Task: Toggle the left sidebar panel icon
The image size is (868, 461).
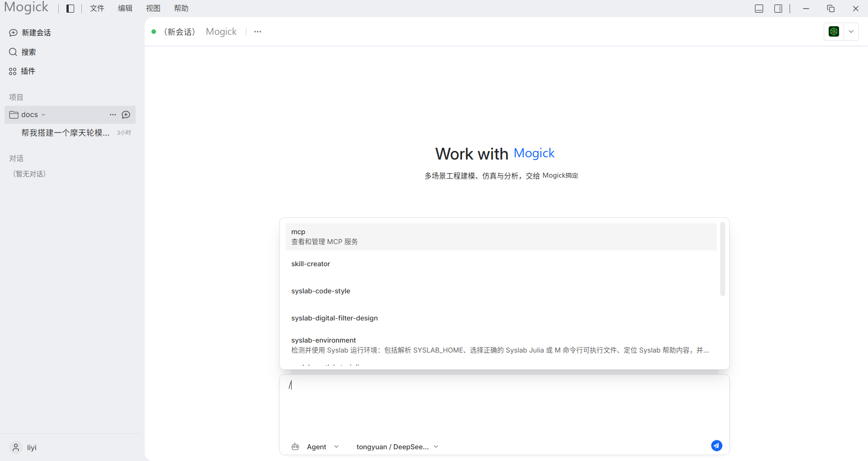Action: coord(70,9)
